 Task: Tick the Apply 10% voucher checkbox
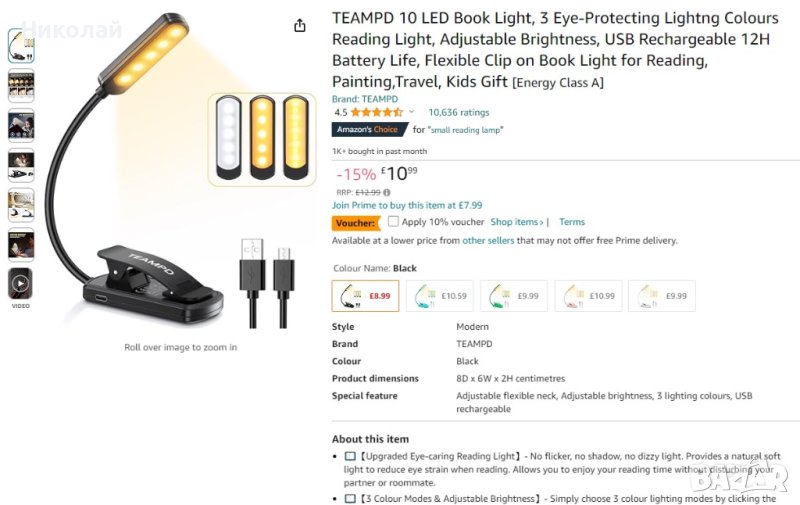point(393,222)
